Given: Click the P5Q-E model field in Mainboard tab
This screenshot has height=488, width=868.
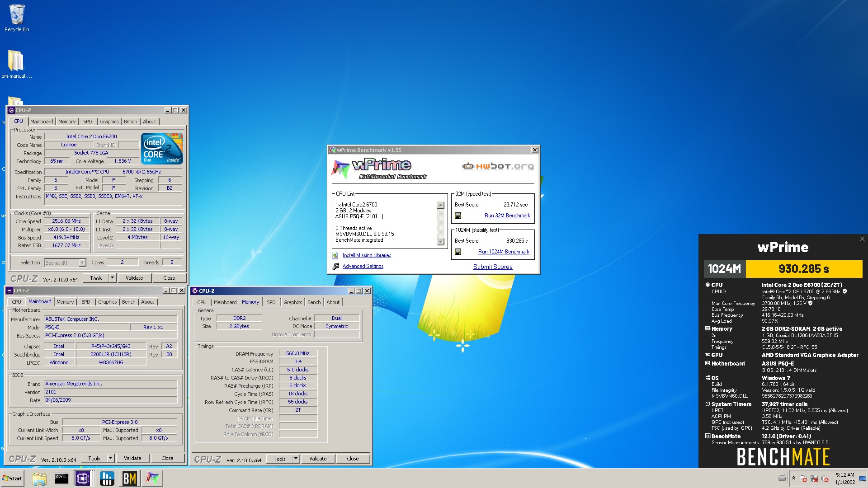Looking at the screenshot, I should tap(86, 328).
